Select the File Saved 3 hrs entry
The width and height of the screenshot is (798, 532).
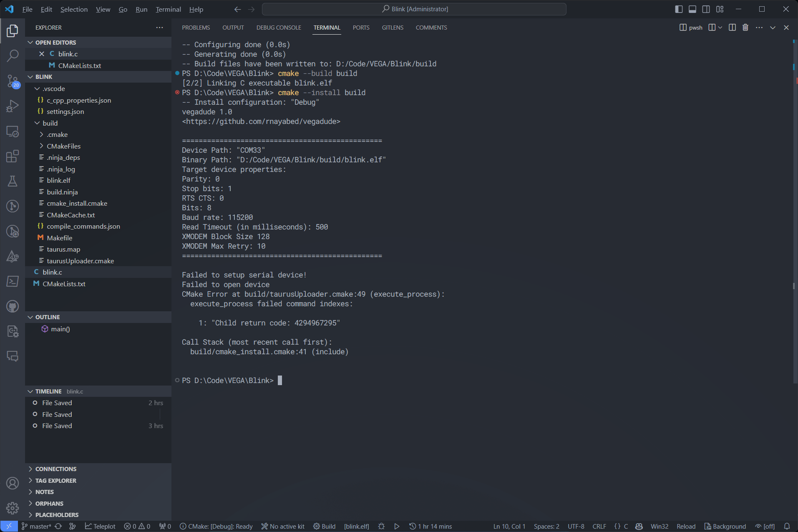coord(98,426)
